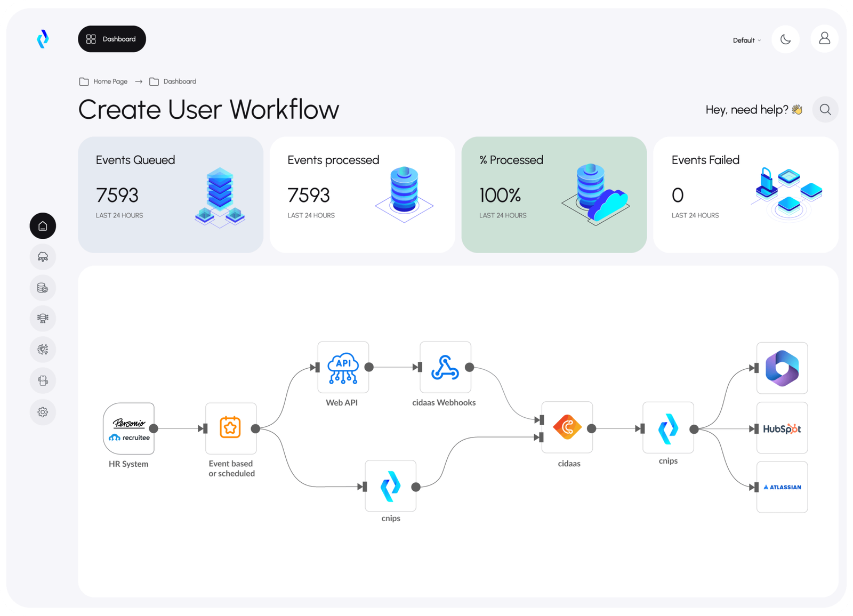The image size is (853, 616).
Task: Open the Dashboard tab in top bar
Action: (x=112, y=39)
